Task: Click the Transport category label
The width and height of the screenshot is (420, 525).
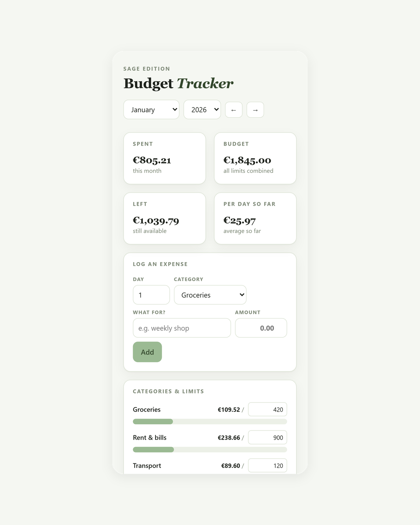Action: [x=147, y=465]
